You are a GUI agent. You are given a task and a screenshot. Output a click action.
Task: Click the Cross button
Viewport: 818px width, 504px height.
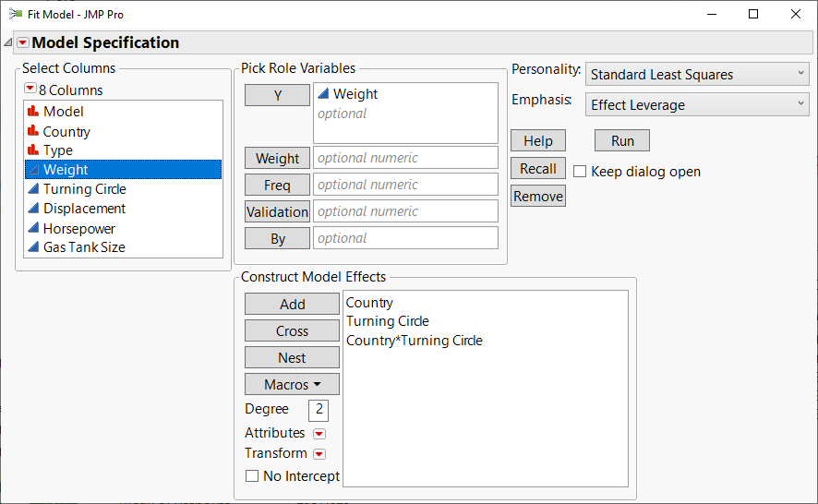click(292, 330)
